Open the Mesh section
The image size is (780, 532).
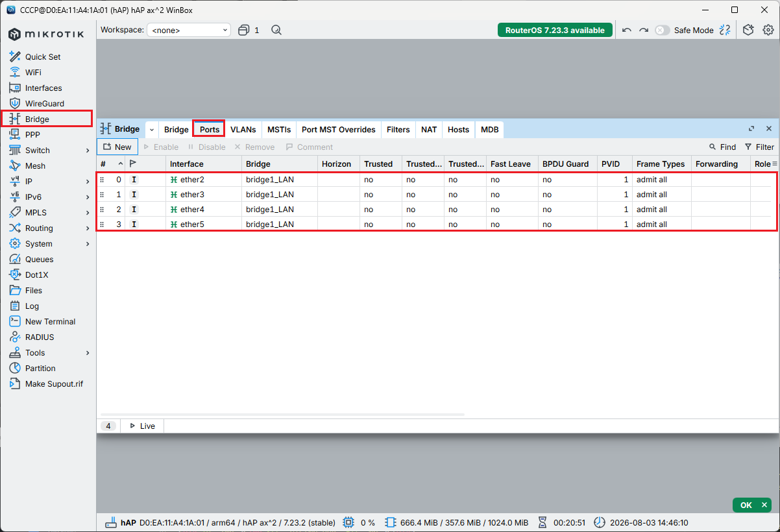coord(35,166)
